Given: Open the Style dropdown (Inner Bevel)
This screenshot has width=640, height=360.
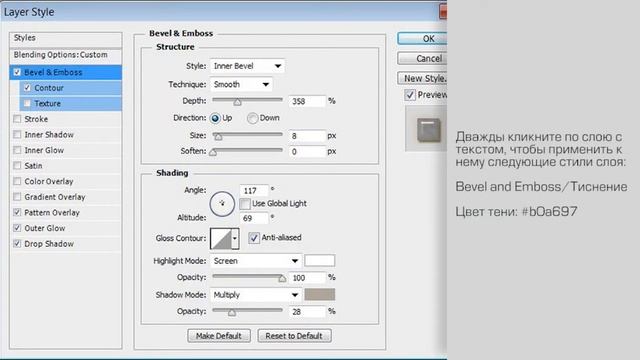Looking at the screenshot, I should click(247, 66).
